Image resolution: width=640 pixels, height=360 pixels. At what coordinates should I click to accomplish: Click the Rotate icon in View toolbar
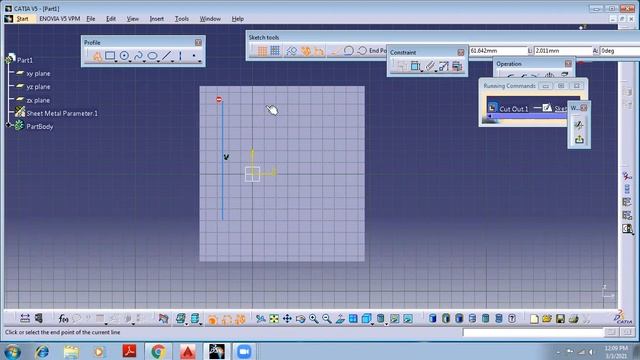coord(300,319)
